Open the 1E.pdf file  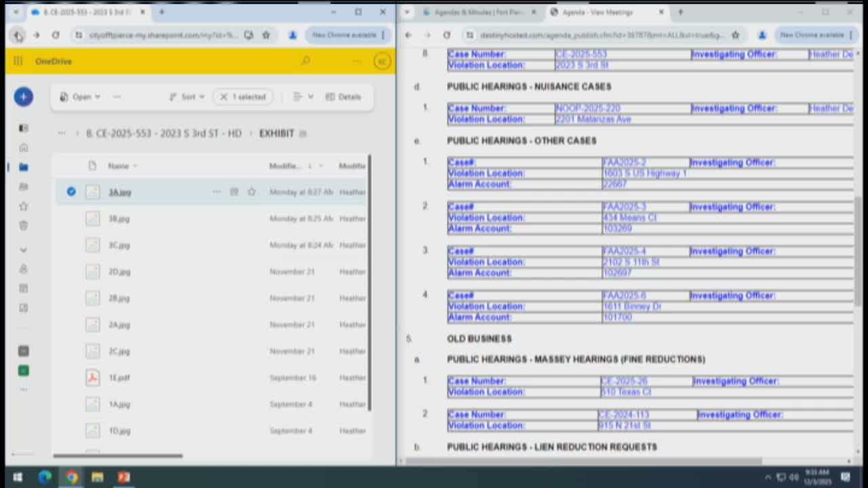coord(119,378)
